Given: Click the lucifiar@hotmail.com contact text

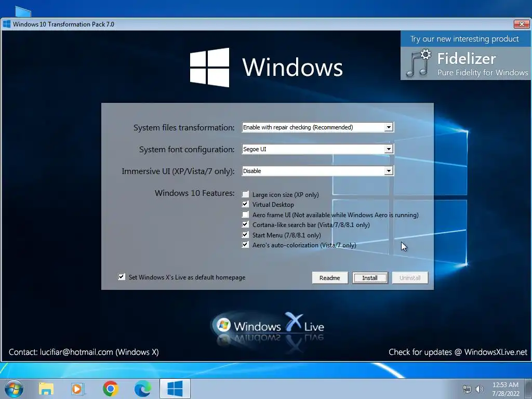Looking at the screenshot, I should 76,352.
